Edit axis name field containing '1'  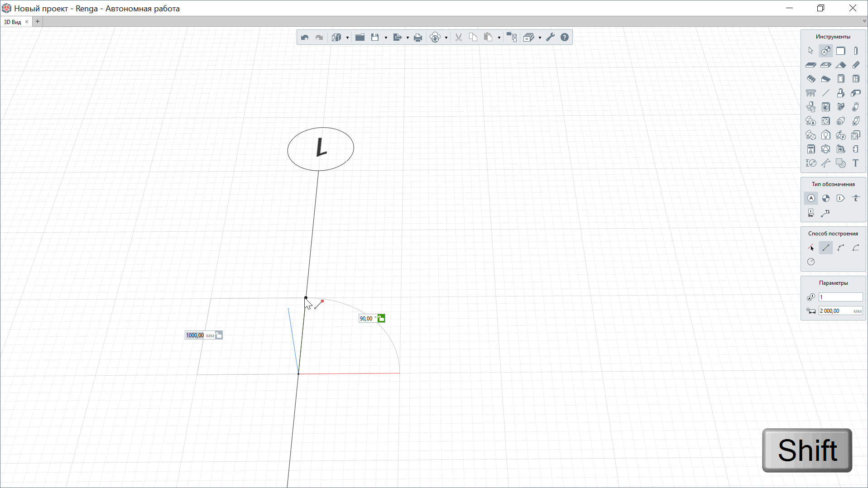pyautogui.click(x=840, y=297)
